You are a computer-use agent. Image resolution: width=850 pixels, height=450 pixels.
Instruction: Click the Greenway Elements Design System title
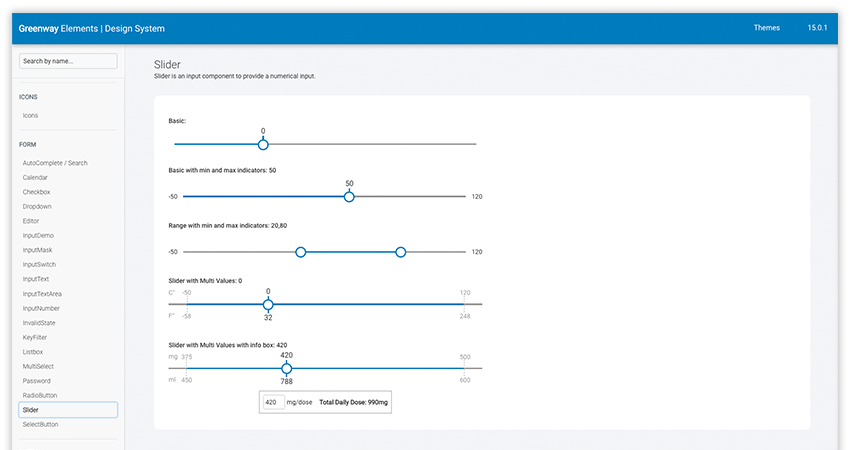[x=92, y=29]
